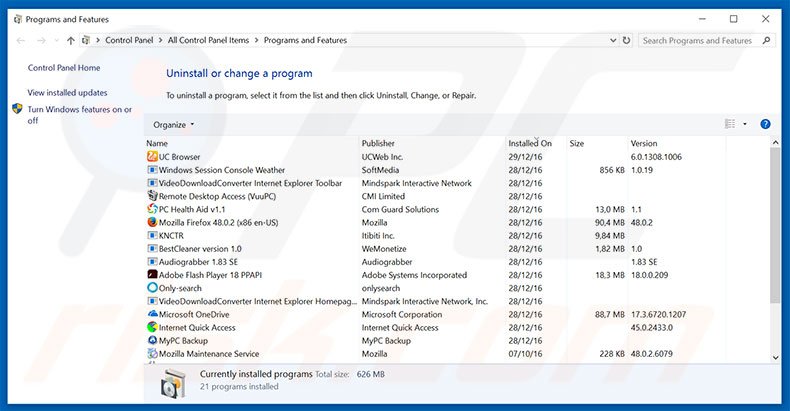
Task: Open Control Panel Home link
Action: (64, 67)
